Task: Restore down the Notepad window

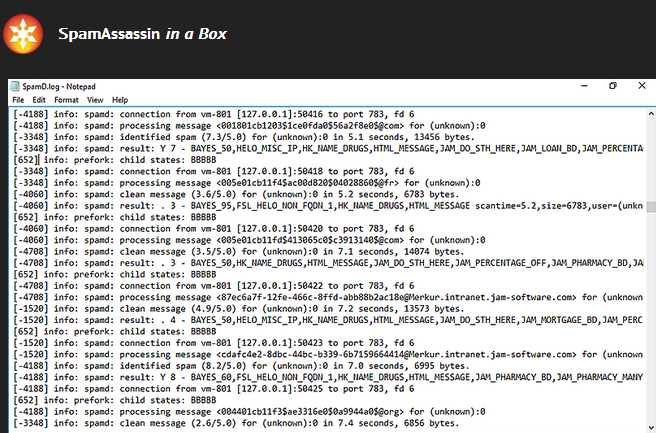Action: pyautogui.click(x=613, y=86)
